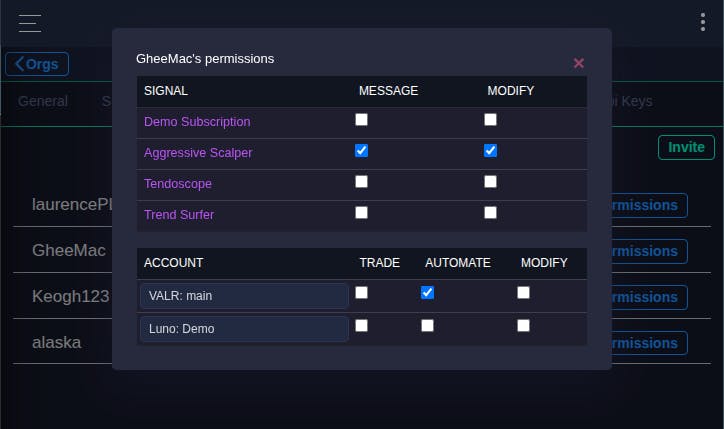Switch to the General tab

(43, 101)
